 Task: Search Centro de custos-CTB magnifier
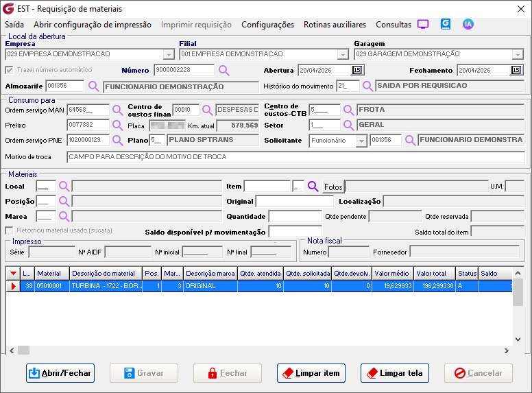tap(348, 110)
